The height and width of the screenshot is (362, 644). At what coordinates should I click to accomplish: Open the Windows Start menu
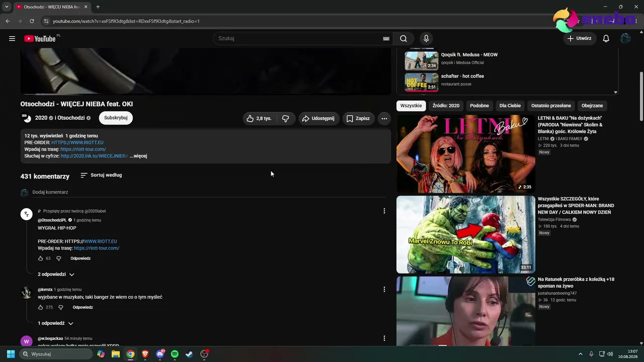pos(11,354)
